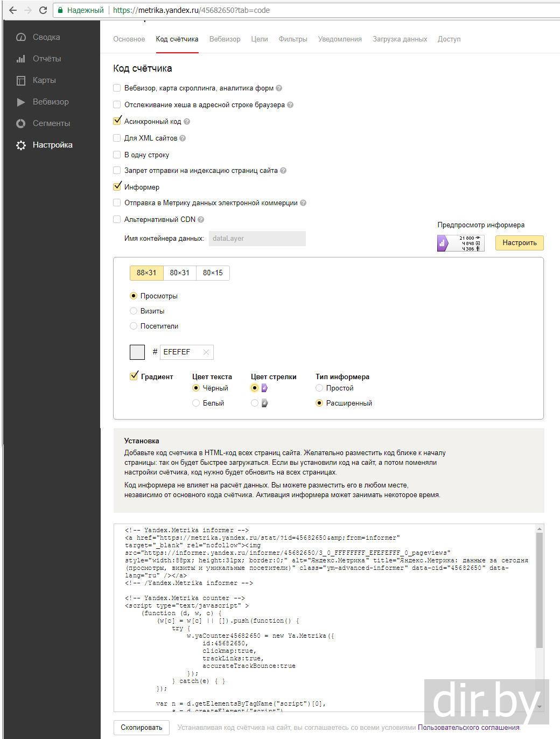This screenshot has width=560, height=739.
Task: Click the secure padlock icon in address bar
Action: pyautogui.click(x=61, y=10)
